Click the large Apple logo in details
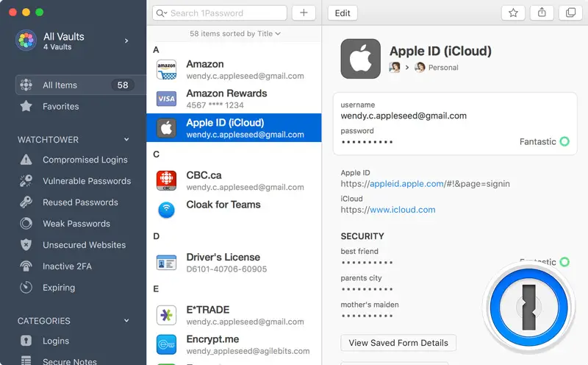The width and height of the screenshot is (588, 365). point(360,59)
